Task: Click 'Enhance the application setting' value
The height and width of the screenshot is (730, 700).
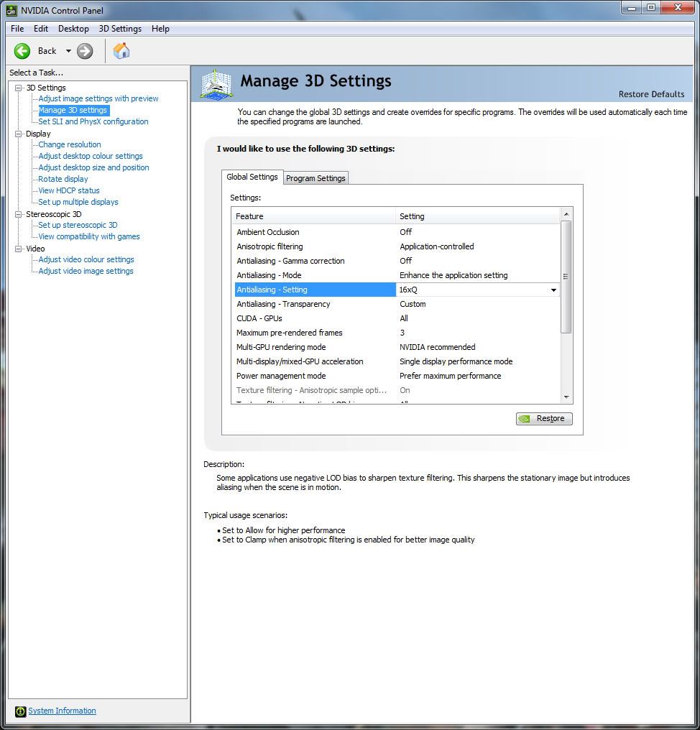Action: click(453, 275)
